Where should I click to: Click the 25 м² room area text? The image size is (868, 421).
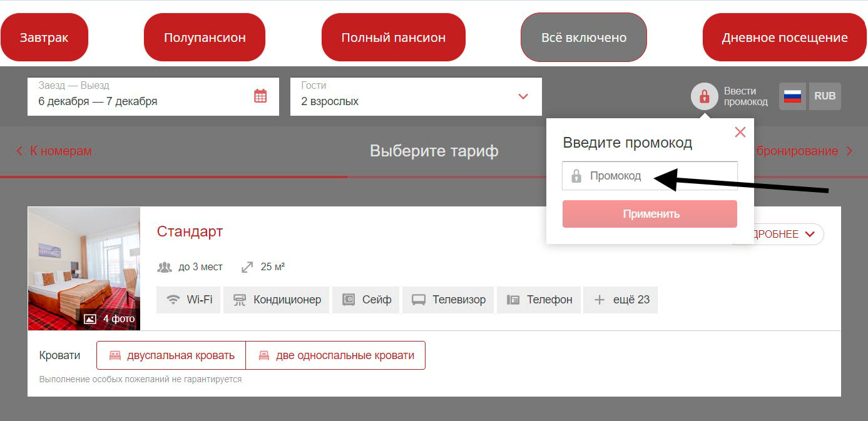pos(273,267)
